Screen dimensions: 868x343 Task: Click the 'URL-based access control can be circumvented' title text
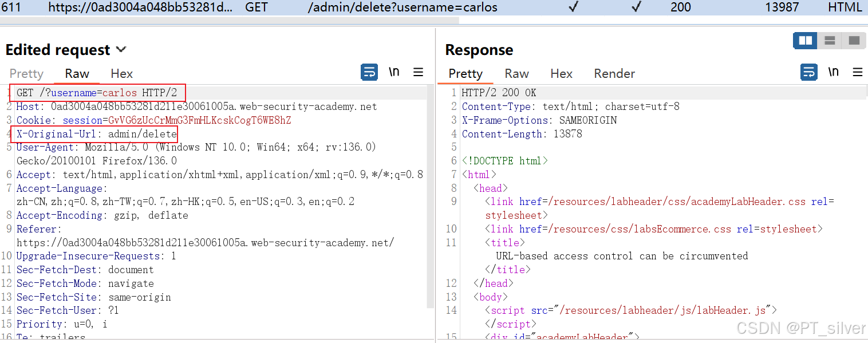(622, 256)
